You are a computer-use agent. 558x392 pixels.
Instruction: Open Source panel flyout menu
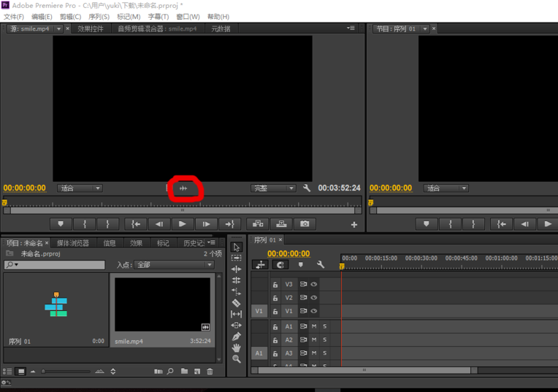tap(351, 28)
